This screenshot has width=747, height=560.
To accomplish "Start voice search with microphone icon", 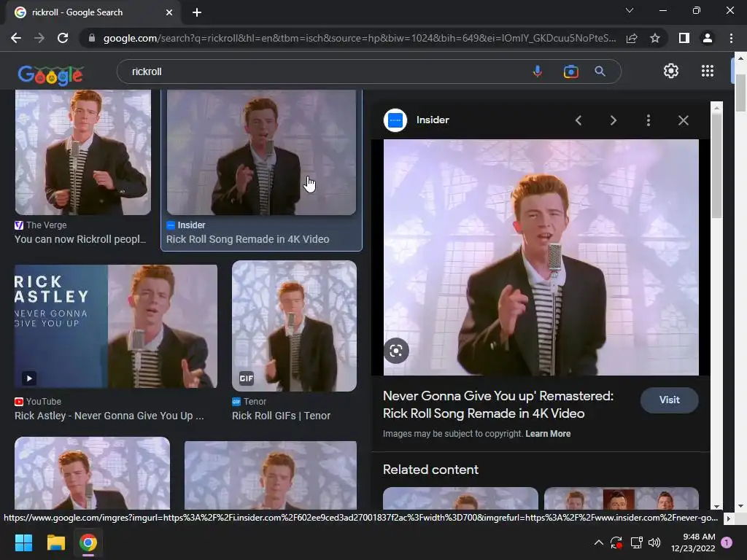I will click(x=538, y=71).
